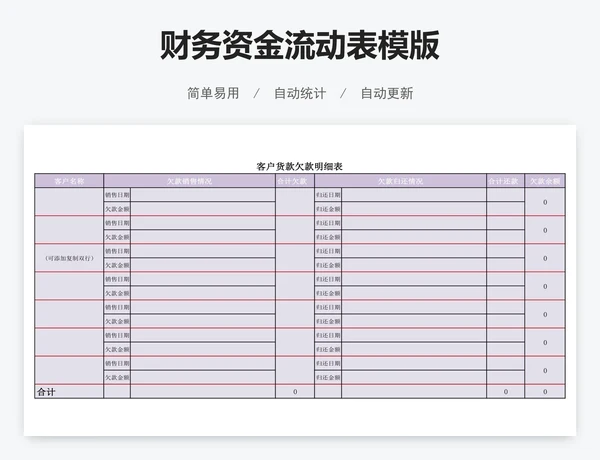Click 归还日期 label in the (可添加复制双行) row
This screenshot has height=460, width=600.
328,251
